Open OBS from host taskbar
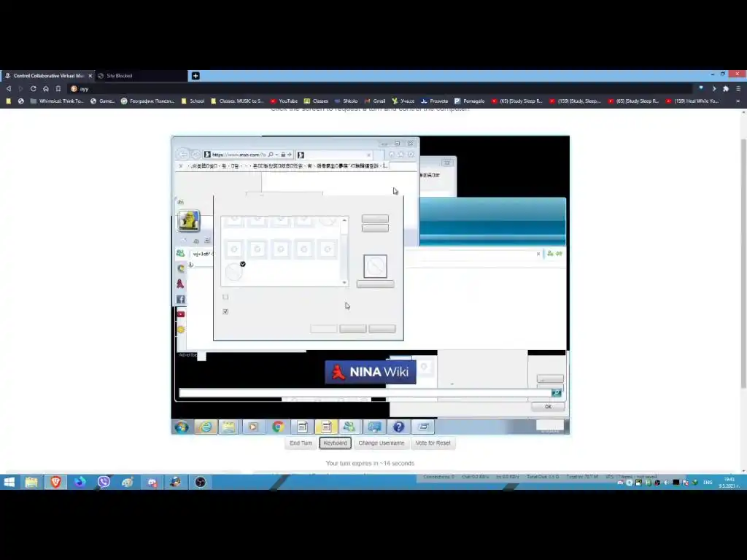Image resolution: width=747 pixels, height=560 pixels. 200,482
